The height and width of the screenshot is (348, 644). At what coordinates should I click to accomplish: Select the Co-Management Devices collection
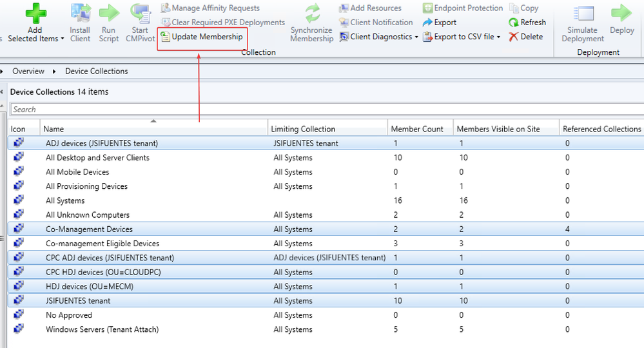coord(89,229)
